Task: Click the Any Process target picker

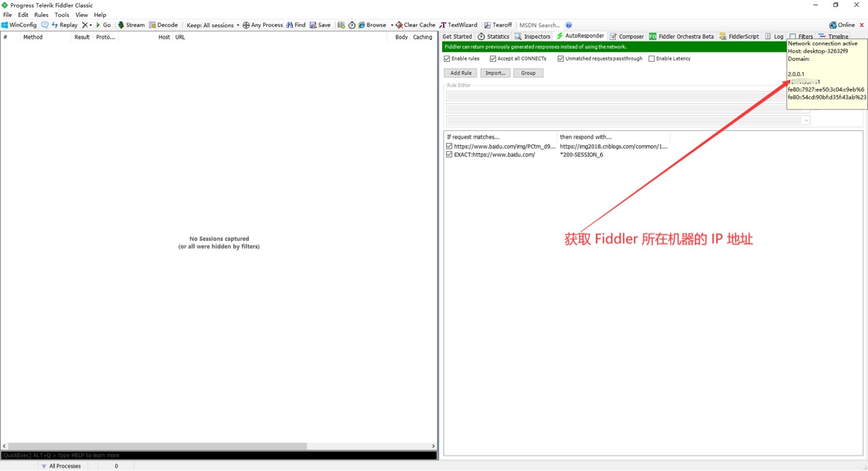Action: [x=262, y=25]
